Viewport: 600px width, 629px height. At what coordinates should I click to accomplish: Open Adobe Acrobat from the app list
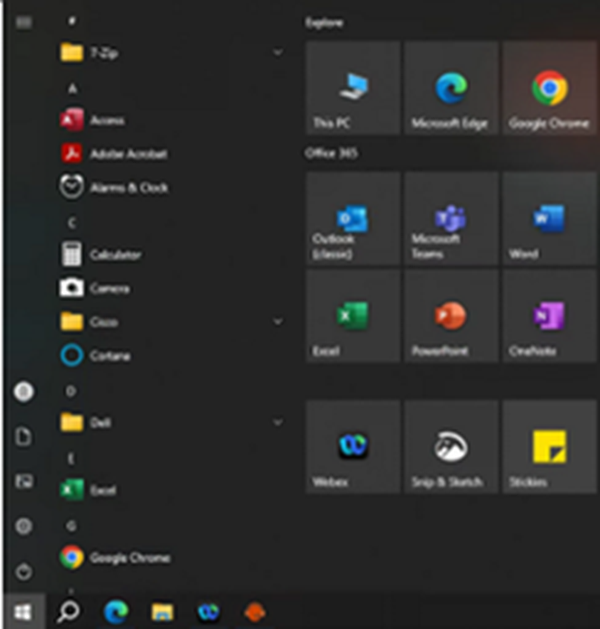point(172,154)
